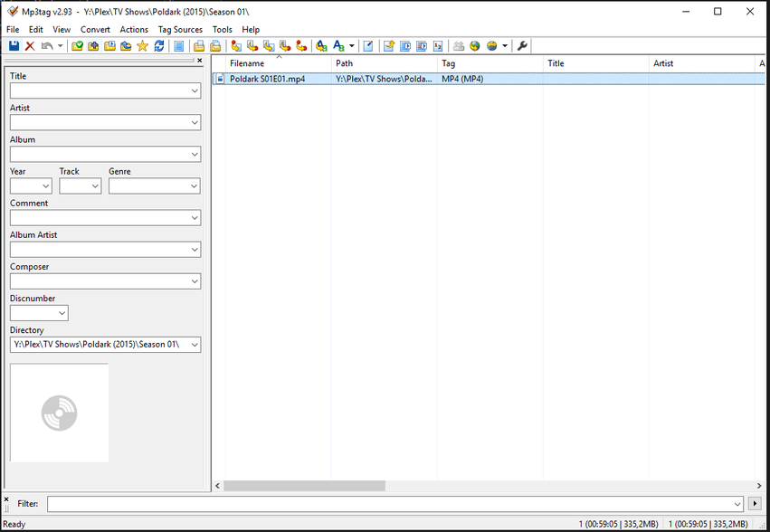Click the MP4 (MP4) tag cell
The image size is (770, 532).
tap(462, 79)
